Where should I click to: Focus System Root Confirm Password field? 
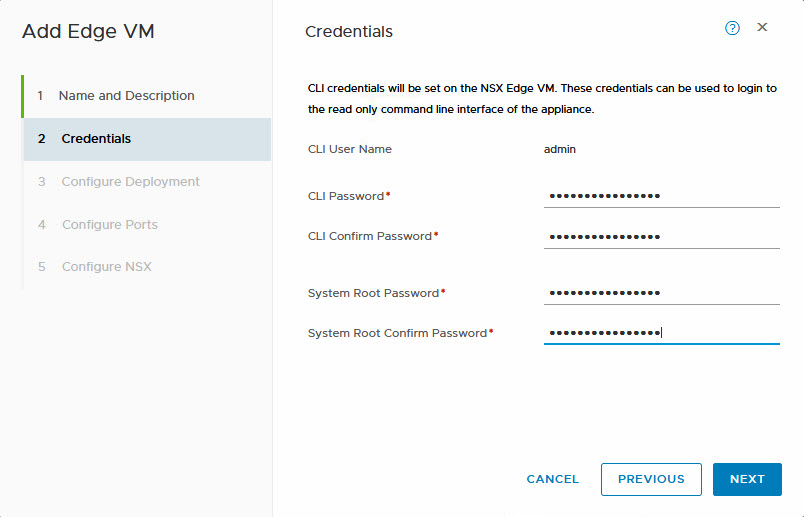(661, 333)
